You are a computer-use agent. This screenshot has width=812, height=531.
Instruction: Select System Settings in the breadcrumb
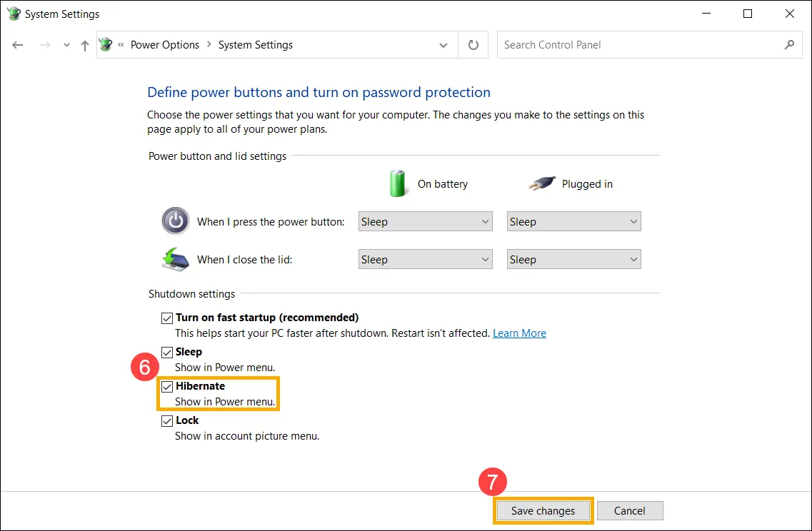click(255, 44)
